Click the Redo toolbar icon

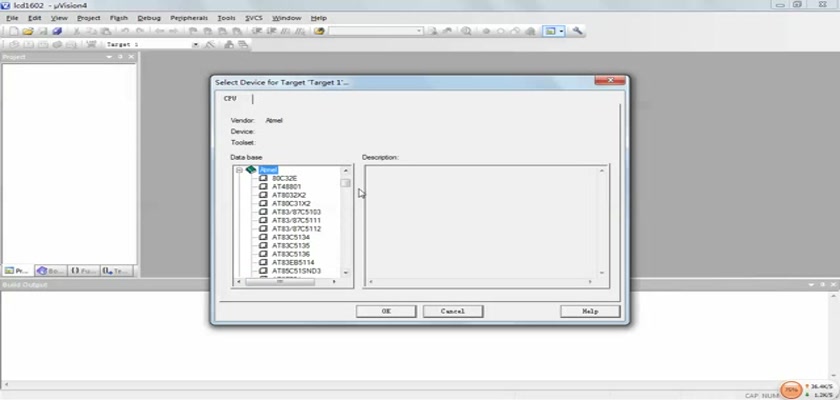140,31
